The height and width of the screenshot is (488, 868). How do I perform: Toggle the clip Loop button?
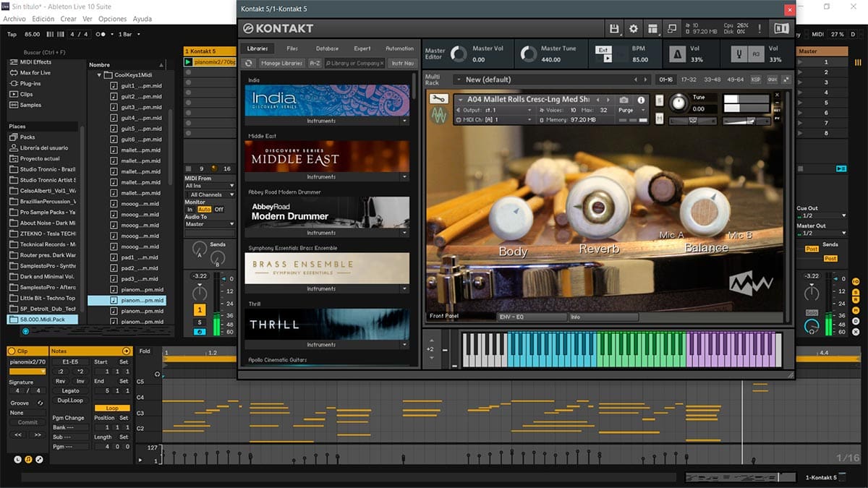click(x=112, y=408)
